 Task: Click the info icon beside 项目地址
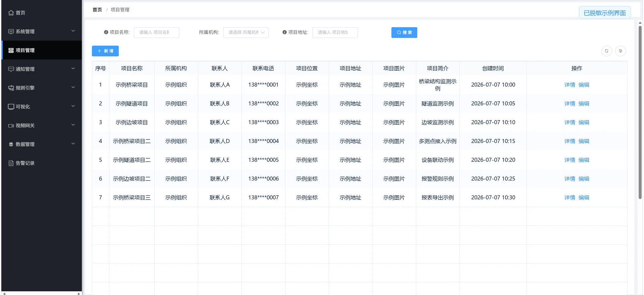click(x=284, y=32)
